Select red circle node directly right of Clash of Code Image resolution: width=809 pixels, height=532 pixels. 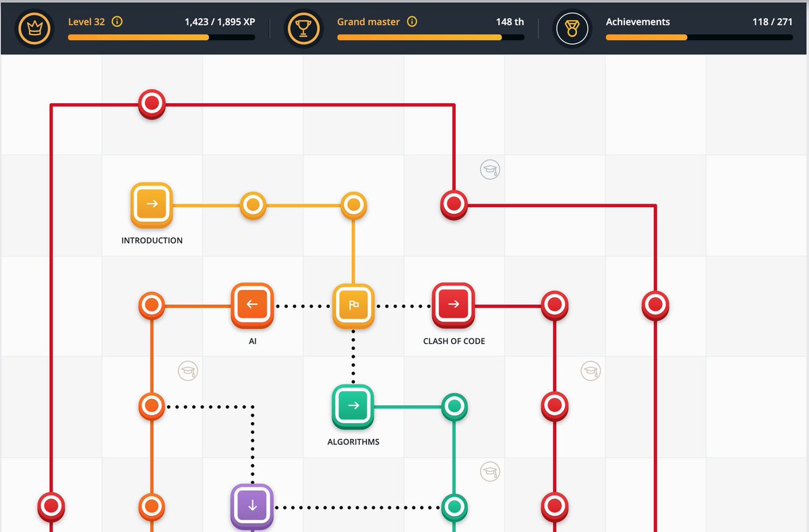(554, 306)
